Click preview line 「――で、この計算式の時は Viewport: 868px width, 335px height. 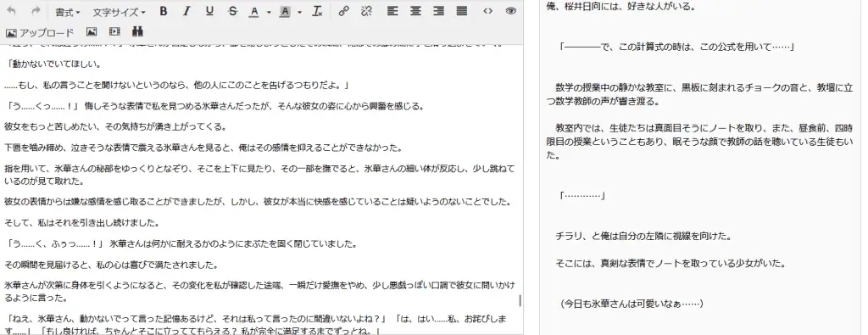tap(677, 47)
